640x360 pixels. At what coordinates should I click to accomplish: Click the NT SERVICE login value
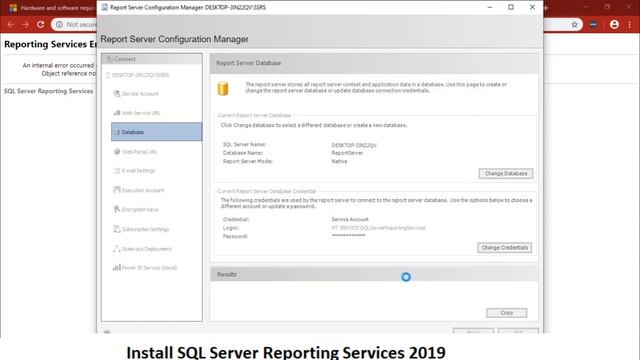378,228
